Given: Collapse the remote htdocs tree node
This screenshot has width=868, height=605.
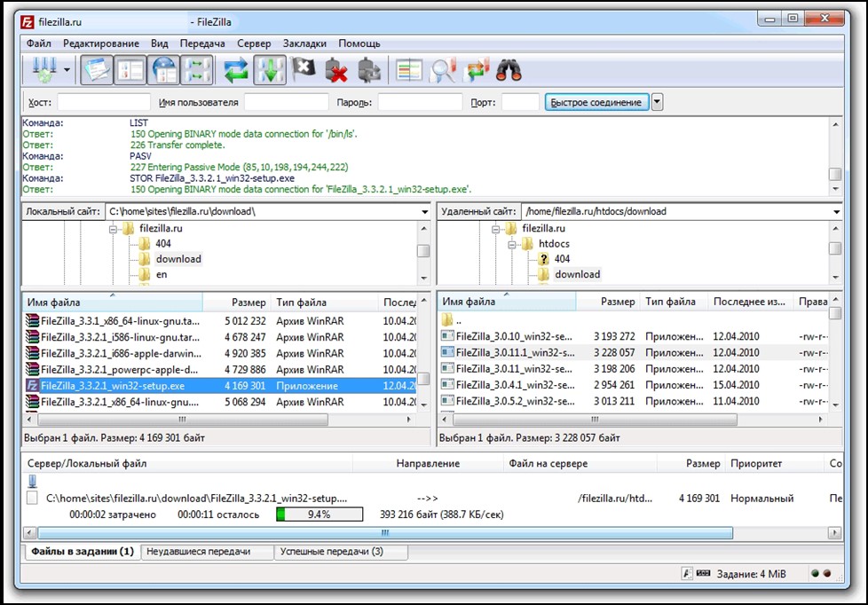Looking at the screenshot, I should click(x=511, y=244).
